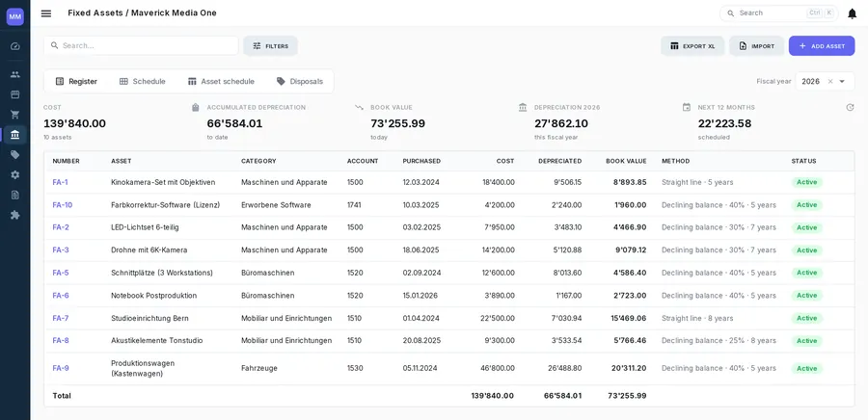
Task: Select Drohne mit 6K-Kamera asset name
Action: coord(149,250)
